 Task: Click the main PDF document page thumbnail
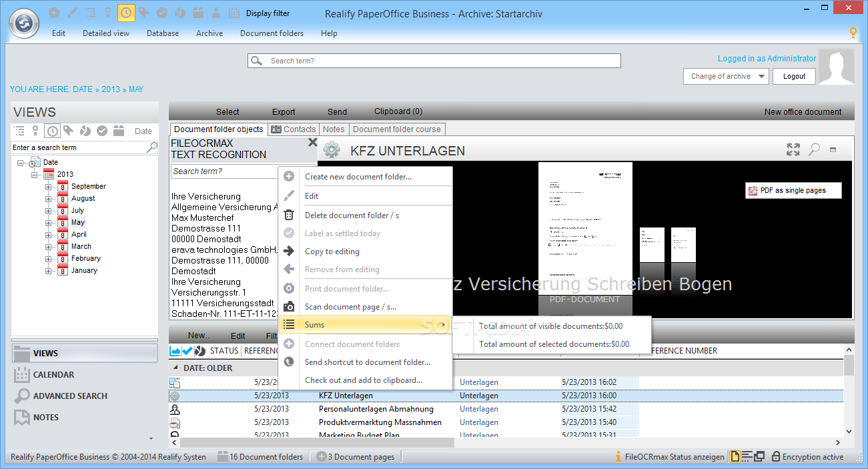pos(585,227)
